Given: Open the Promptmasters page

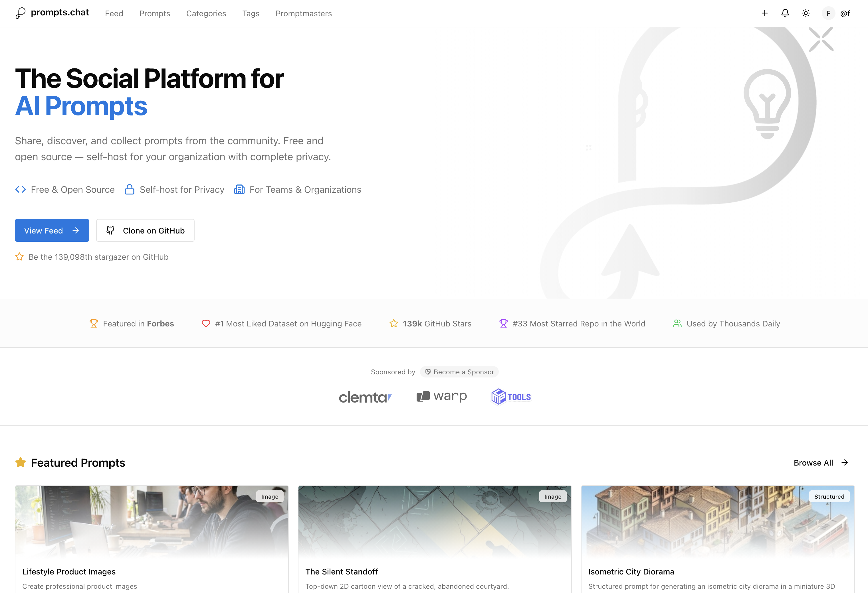Looking at the screenshot, I should point(303,13).
